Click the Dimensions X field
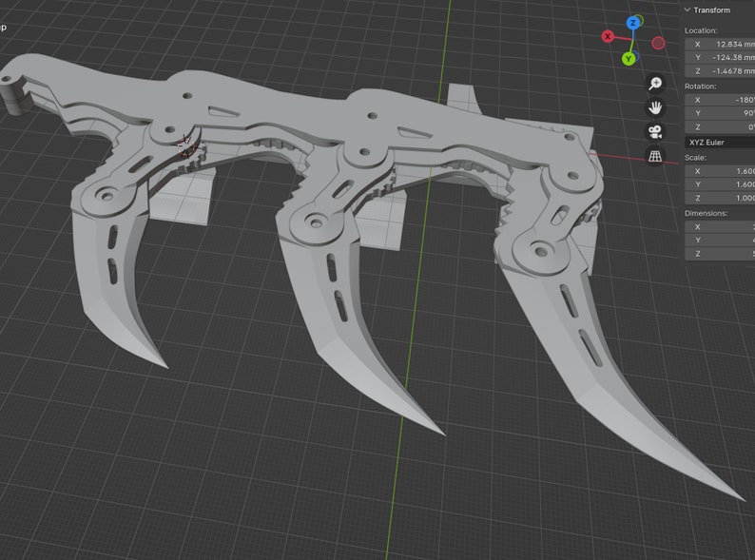Screen dimensions: 755x560 click(720, 227)
